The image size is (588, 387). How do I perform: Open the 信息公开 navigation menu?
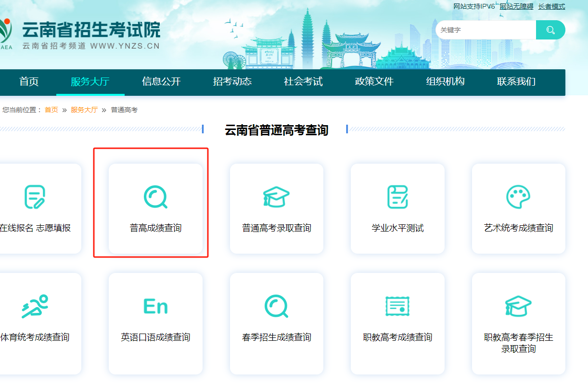(x=161, y=81)
